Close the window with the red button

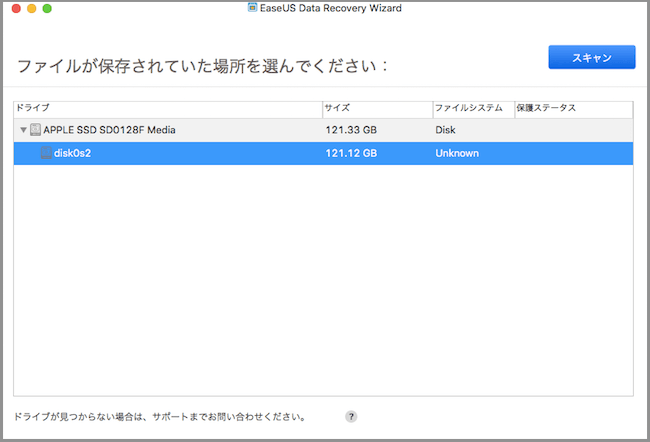tap(16, 8)
